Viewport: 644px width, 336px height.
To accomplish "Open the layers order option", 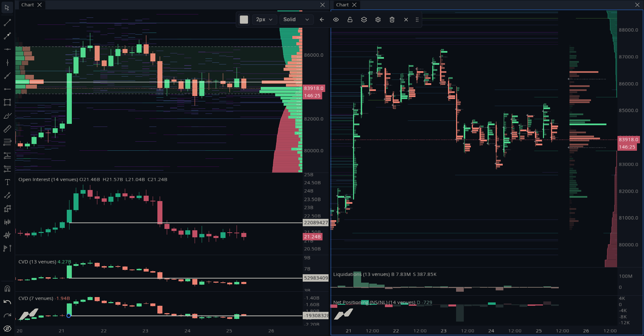I will (364, 19).
